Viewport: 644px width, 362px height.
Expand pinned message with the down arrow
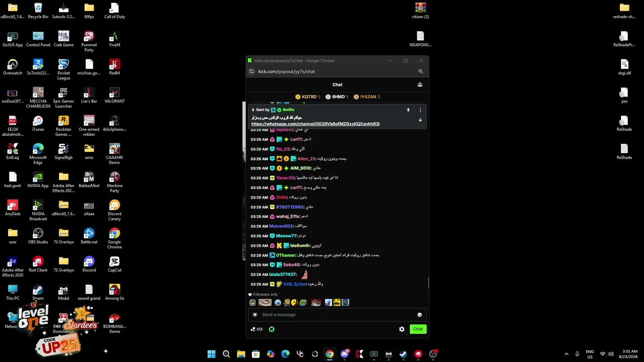click(x=420, y=120)
